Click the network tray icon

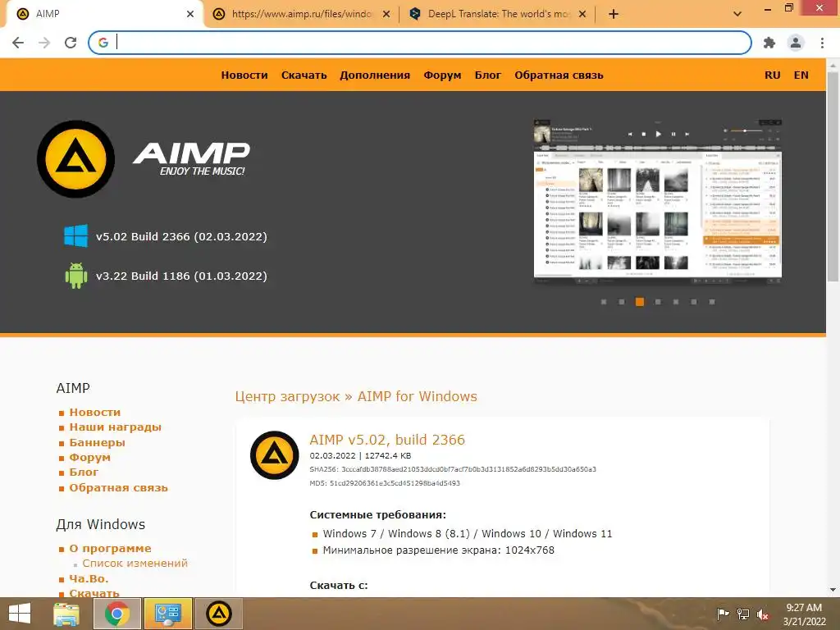click(x=743, y=614)
